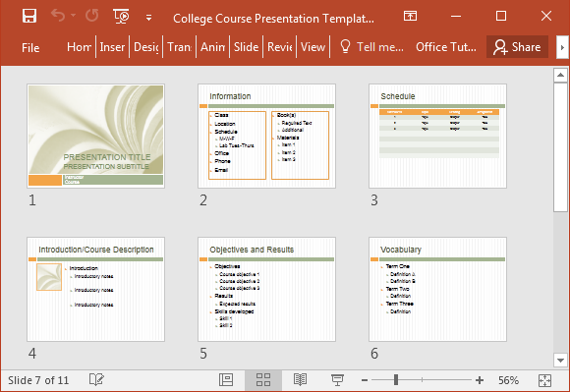Toggle the Slide Sorter view button
The width and height of the screenshot is (570, 392).
point(263,380)
